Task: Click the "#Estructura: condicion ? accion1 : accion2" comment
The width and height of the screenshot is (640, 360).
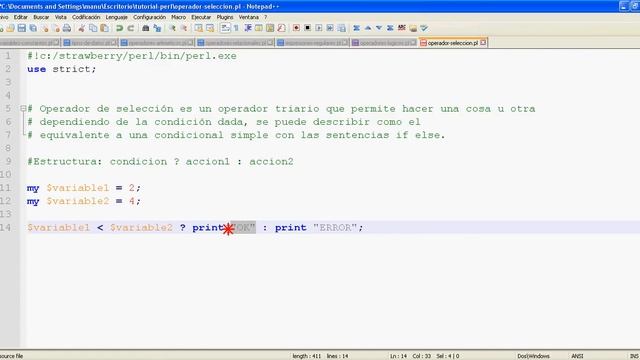Action: click(x=160, y=162)
